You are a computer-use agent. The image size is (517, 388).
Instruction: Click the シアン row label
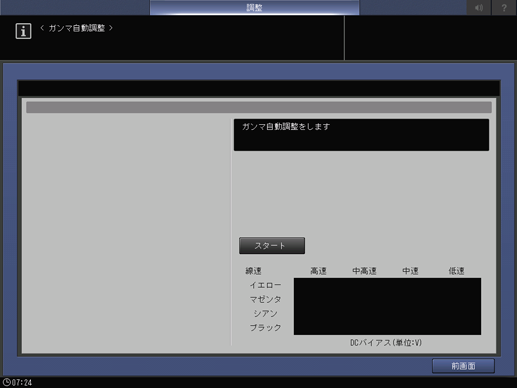[x=265, y=314]
